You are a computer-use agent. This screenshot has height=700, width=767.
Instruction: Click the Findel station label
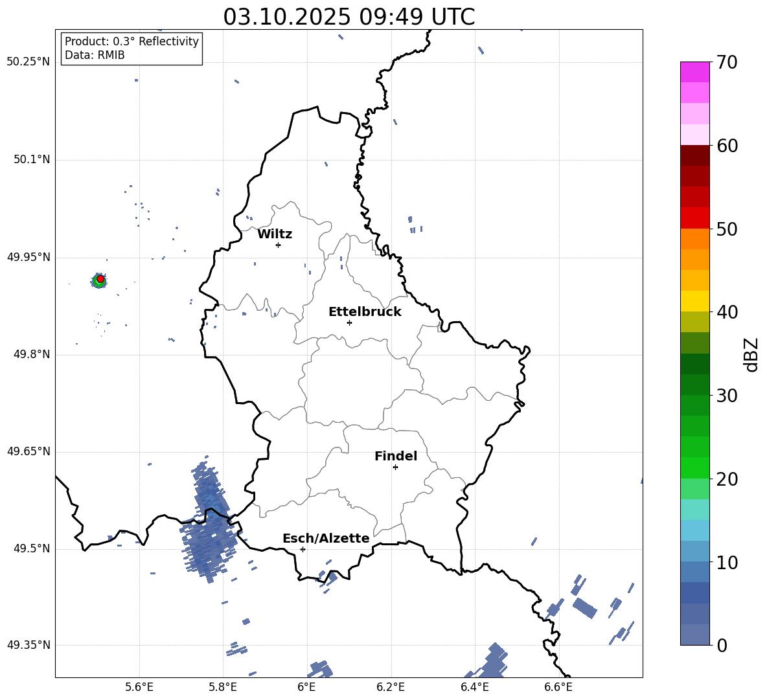coord(396,456)
